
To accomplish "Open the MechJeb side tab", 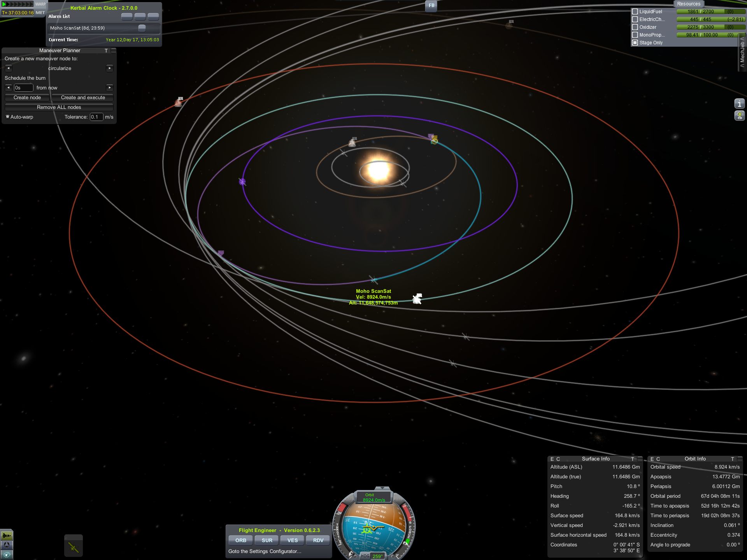I will (x=743, y=52).
